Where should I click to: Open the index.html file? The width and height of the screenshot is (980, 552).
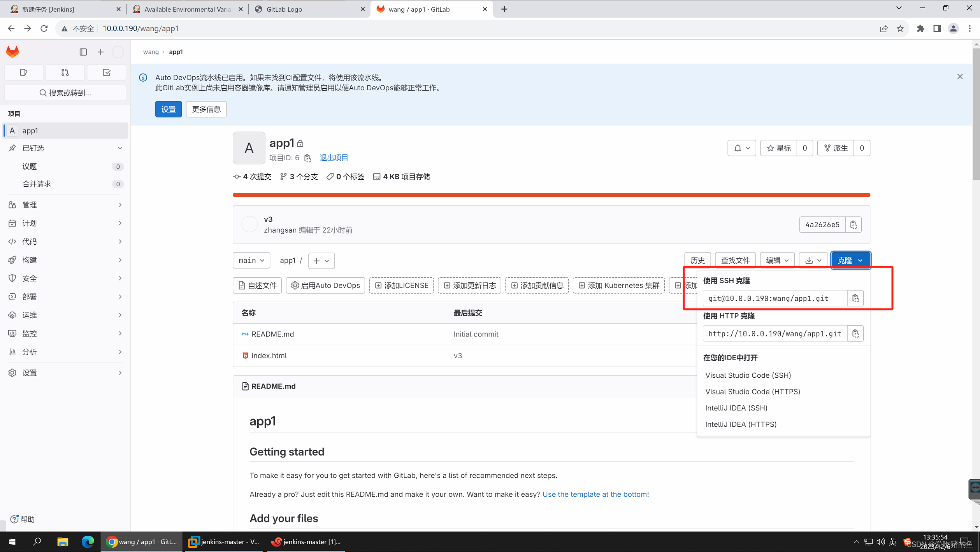pyautogui.click(x=269, y=356)
